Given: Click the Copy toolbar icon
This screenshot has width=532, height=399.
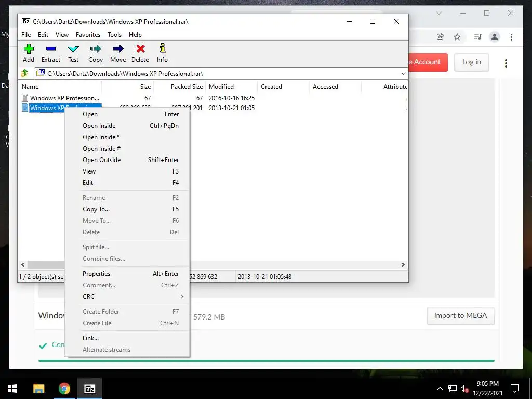Looking at the screenshot, I should pyautogui.click(x=96, y=53).
